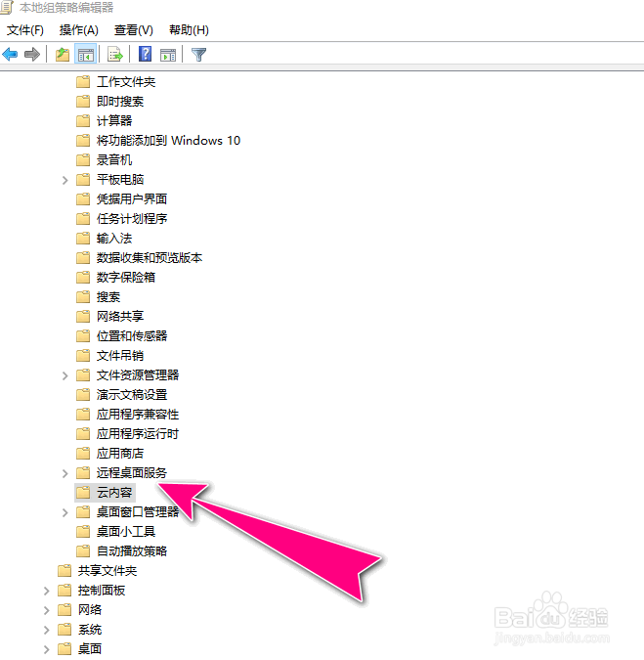644x660 pixels.
Task: Click the folder icon beside 应用商店
Action: coord(83,454)
